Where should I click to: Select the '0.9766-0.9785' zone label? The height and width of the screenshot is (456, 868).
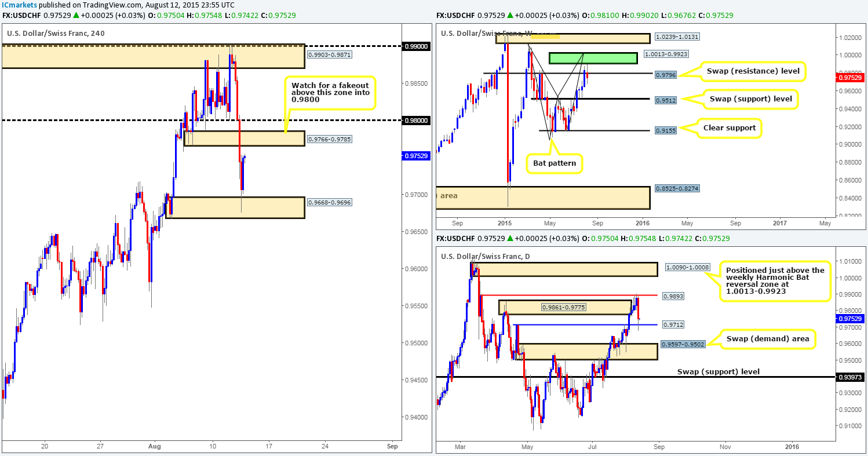[330, 140]
